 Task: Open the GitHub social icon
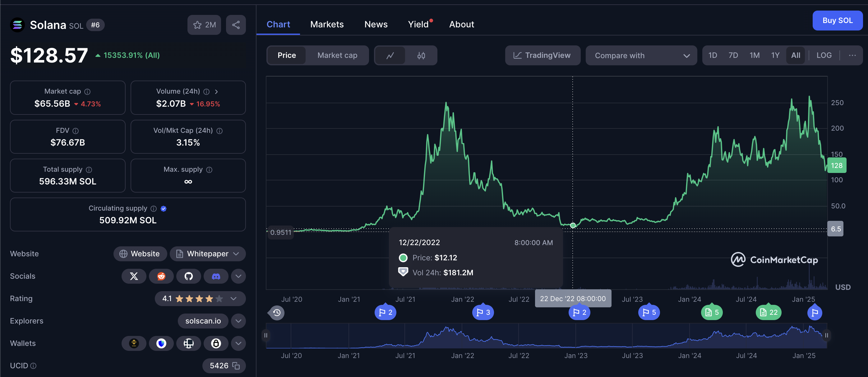pos(188,276)
